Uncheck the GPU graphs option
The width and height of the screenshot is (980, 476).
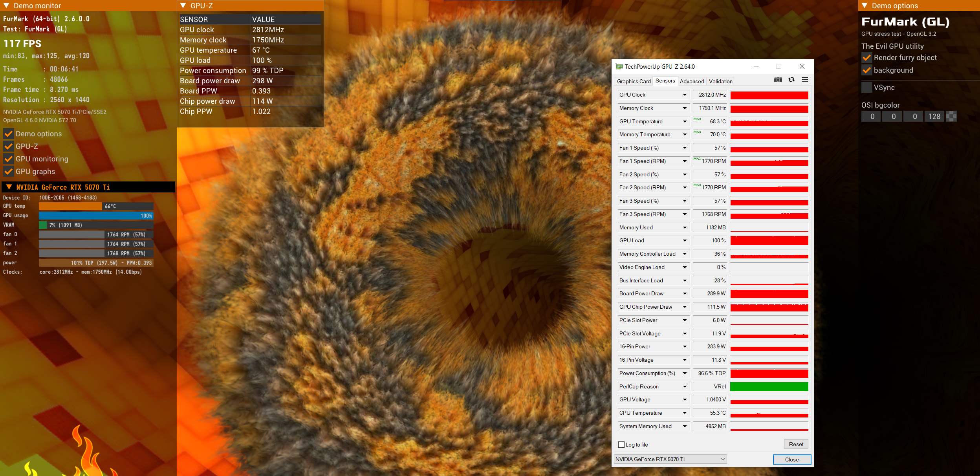[x=8, y=172]
